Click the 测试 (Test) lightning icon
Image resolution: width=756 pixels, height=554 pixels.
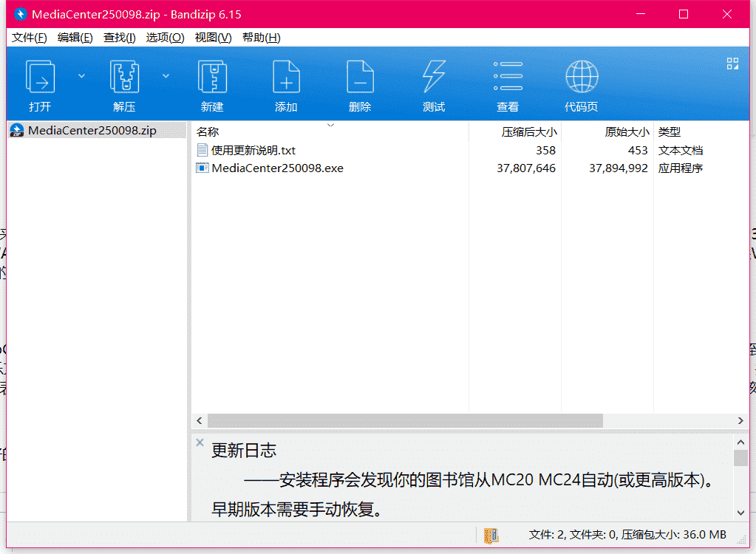(x=434, y=77)
